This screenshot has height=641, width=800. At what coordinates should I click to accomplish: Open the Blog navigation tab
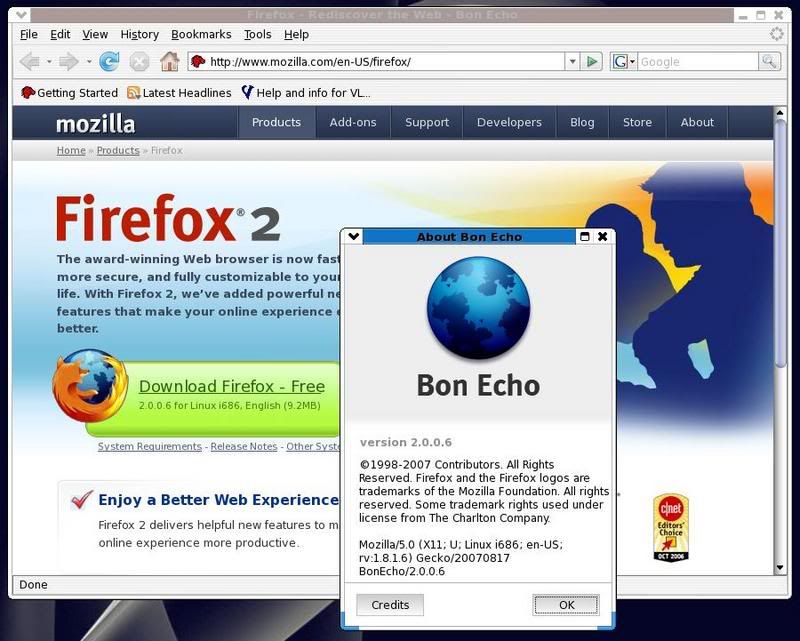(582, 122)
